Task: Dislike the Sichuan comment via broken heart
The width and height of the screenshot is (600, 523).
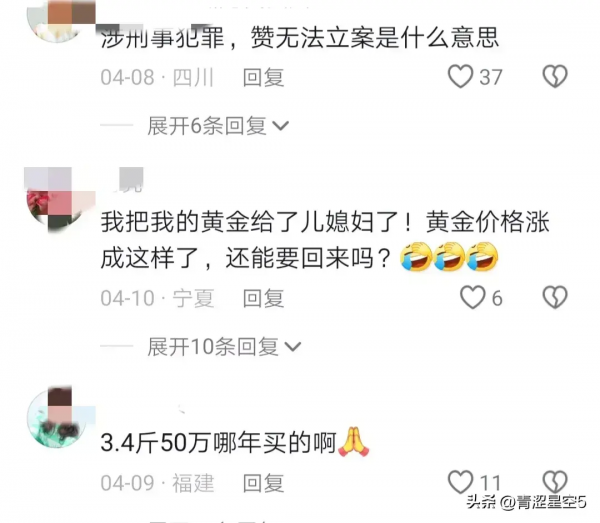Action: [x=555, y=77]
